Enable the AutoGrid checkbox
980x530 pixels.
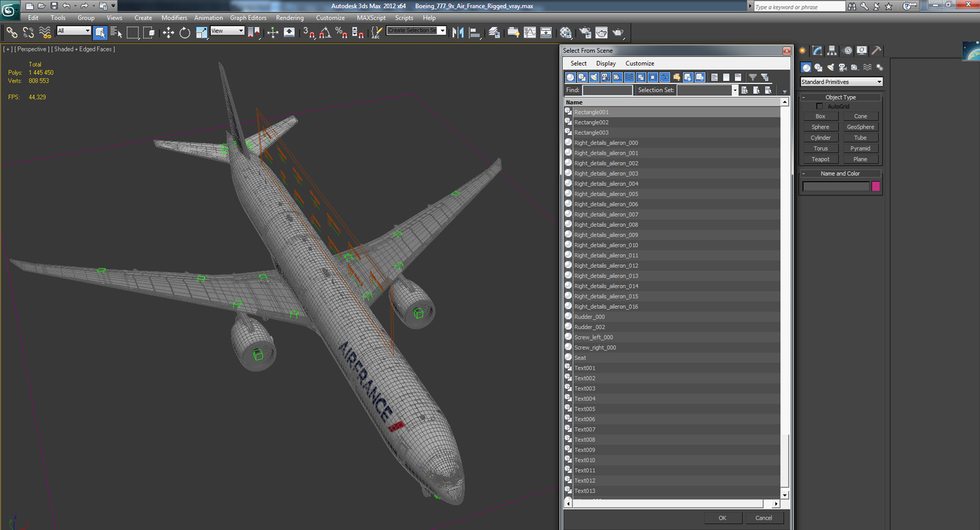[x=820, y=106]
